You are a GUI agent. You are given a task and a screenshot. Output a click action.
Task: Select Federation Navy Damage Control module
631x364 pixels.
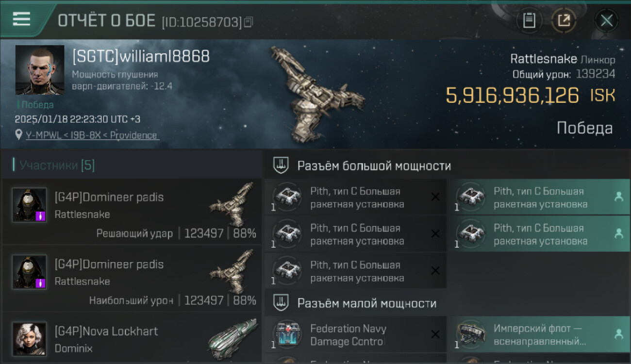pos(355,335)
